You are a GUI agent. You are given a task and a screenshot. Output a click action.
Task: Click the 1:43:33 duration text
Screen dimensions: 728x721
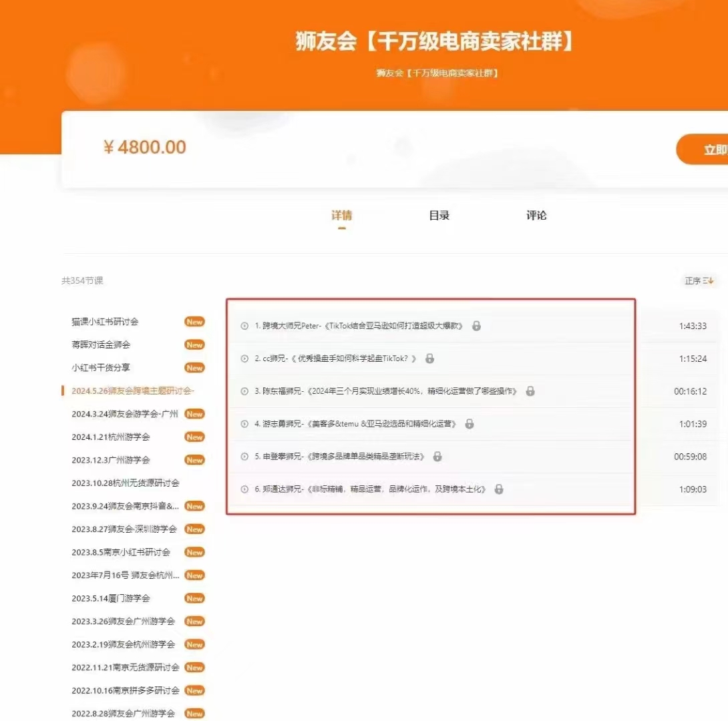click(x=693, y=326)
